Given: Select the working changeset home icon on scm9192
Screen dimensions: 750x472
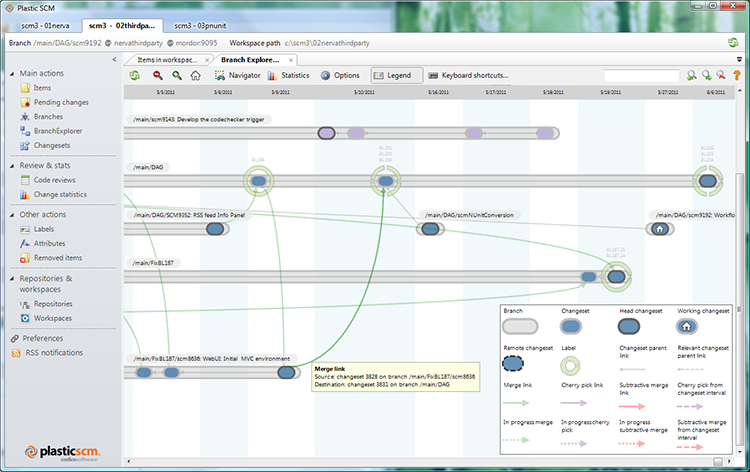Looking at the screenshot, I should 660,229.
